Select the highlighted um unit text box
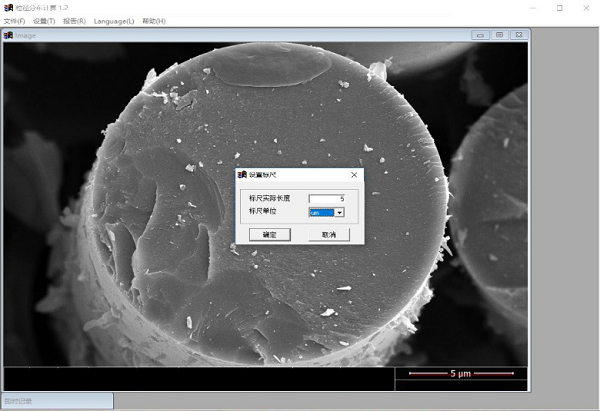The height and width of the screenshot is (411, 600). click(322, 212)
